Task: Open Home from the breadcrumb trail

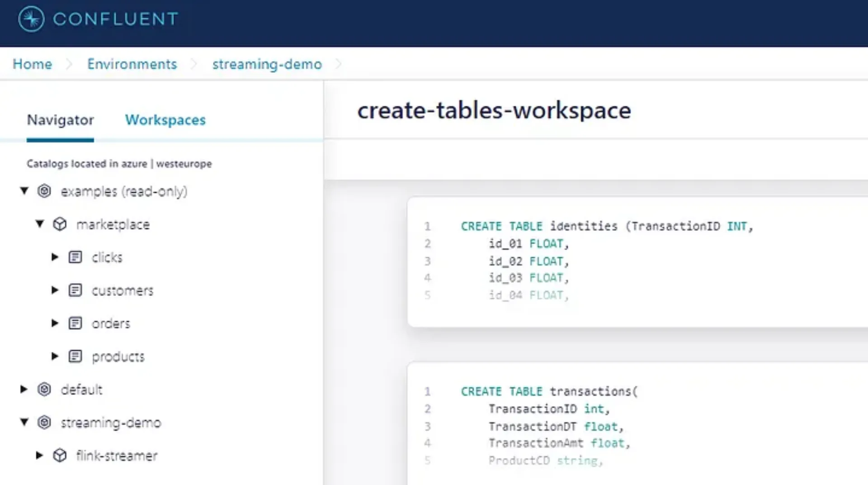Action: coord(32,64)
